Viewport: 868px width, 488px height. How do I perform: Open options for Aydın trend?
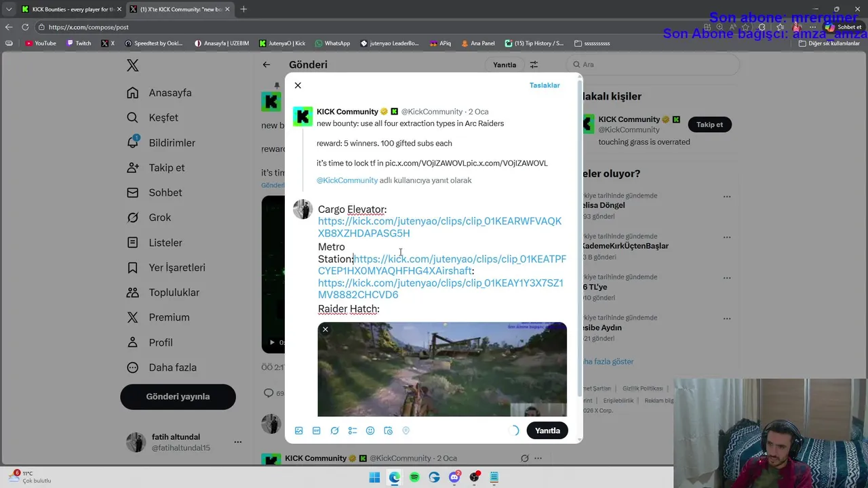727,319
